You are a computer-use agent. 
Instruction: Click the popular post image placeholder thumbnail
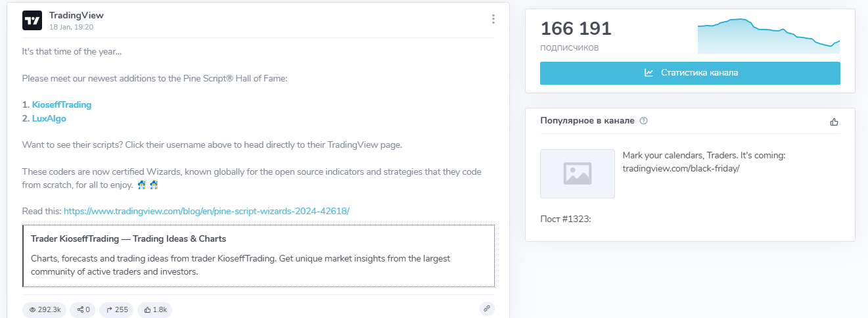[577, 173]
